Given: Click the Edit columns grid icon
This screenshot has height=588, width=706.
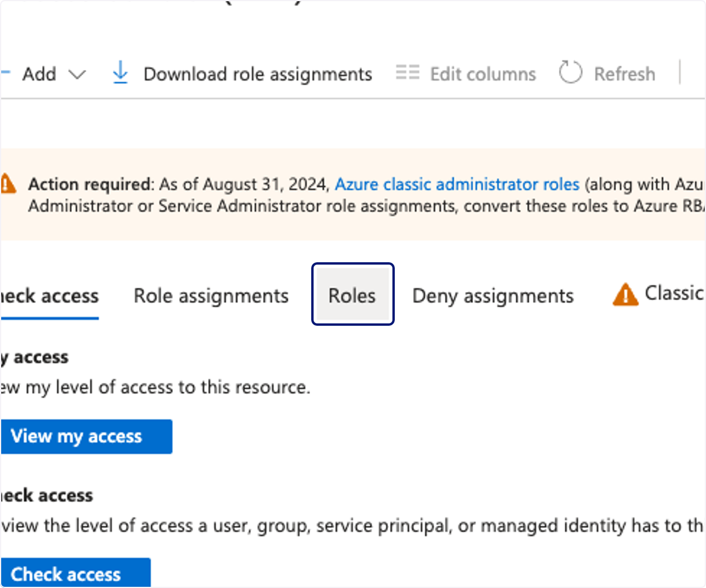Looking at the screenshot, I should click(x=407, y=73).
